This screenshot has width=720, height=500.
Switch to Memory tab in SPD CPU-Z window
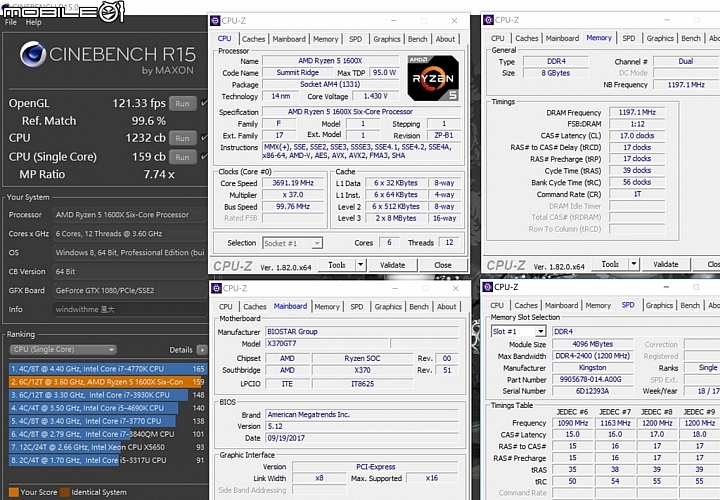point(598,305)
